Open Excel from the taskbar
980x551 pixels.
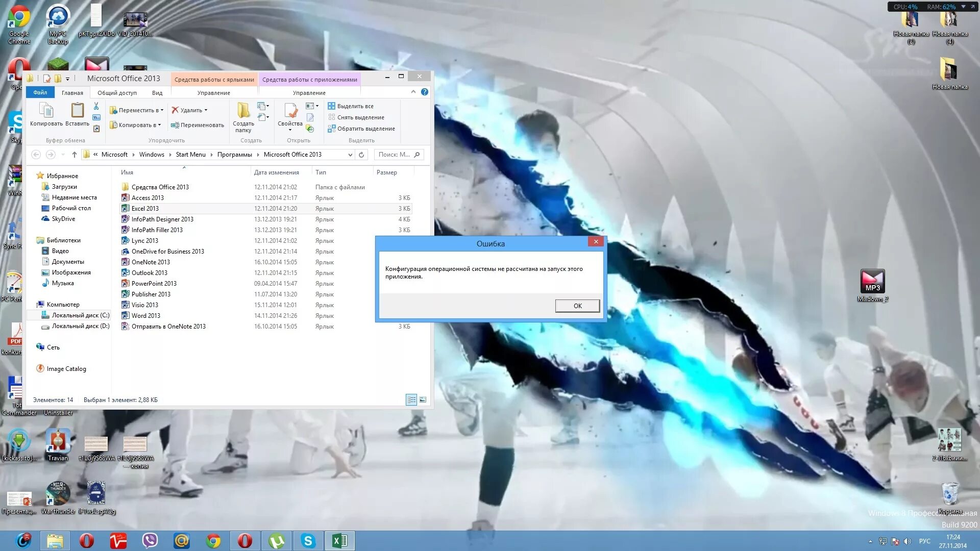339,541
